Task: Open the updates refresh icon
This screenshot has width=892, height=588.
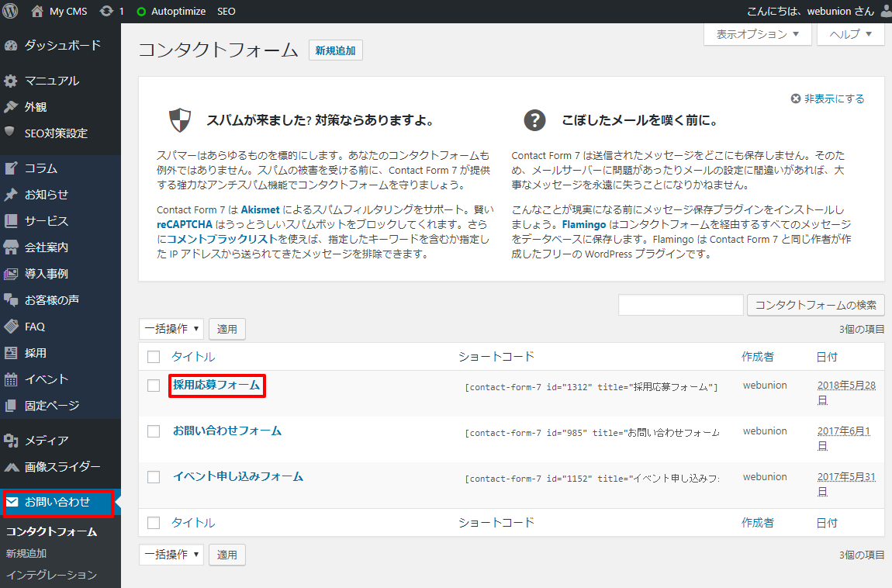Action: (x=106, y=11)
